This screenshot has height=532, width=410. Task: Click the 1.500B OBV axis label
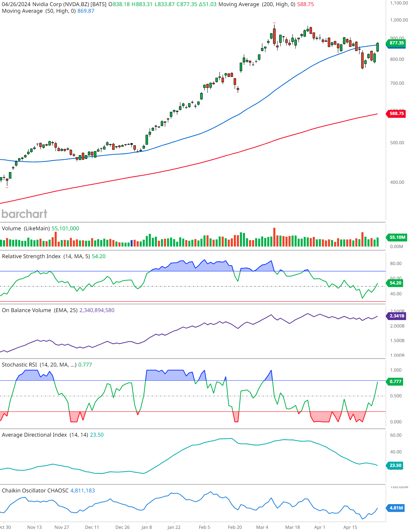pos(397,341)
